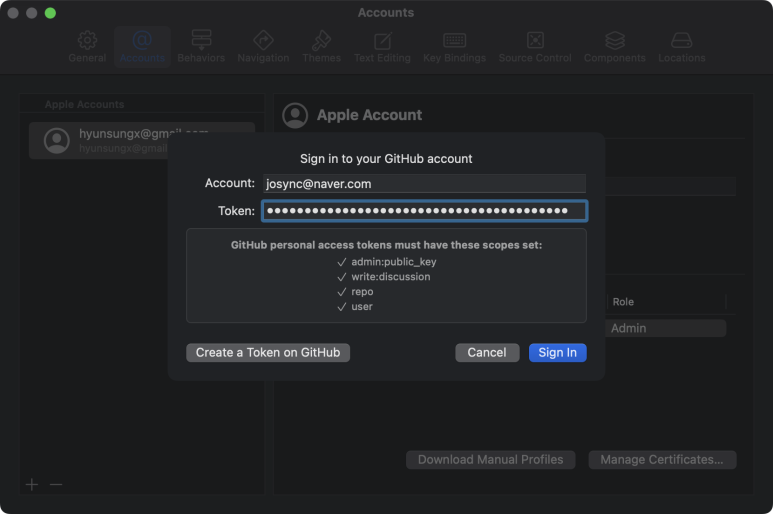Click the scopes requirement heading text
This screenshot has width=773, height=514.
(x=386, y=245)
